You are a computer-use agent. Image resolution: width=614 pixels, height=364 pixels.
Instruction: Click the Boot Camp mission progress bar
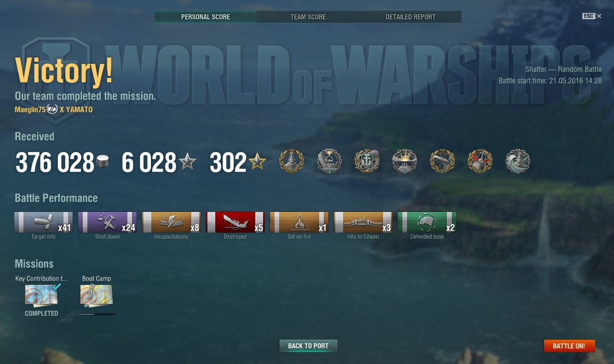coord(97,314)
